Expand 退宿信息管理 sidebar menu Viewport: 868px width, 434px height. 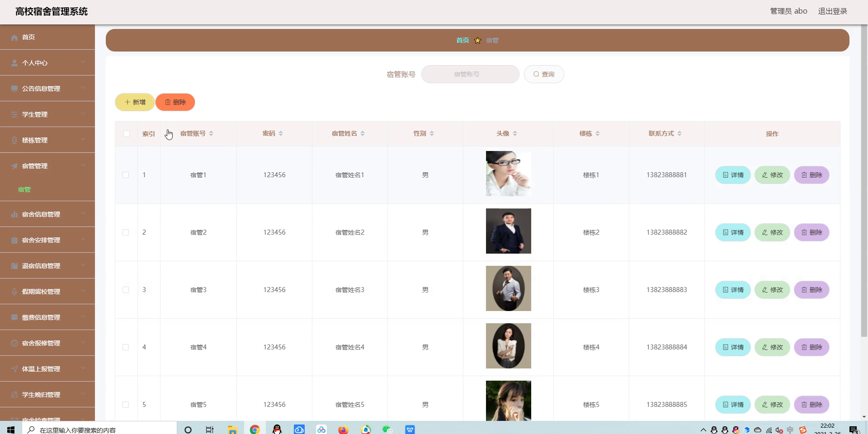click(x=47, y=266)
